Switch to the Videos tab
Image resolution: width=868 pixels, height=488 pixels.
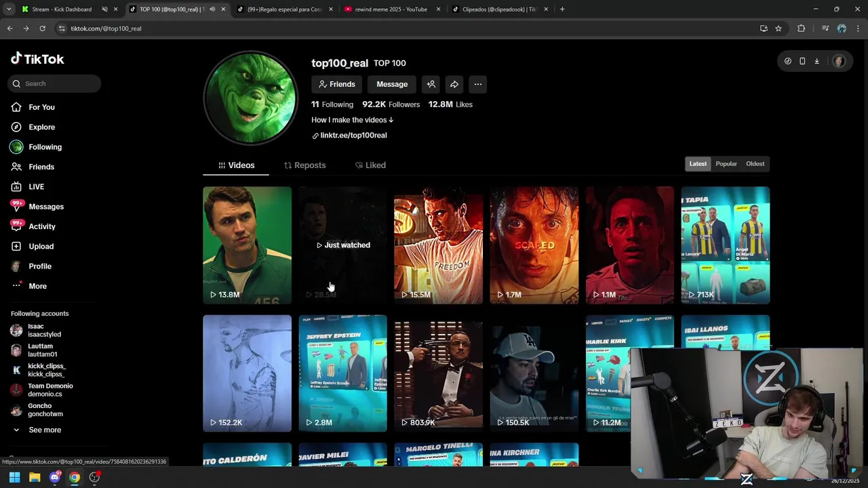(x=236, y=165)
